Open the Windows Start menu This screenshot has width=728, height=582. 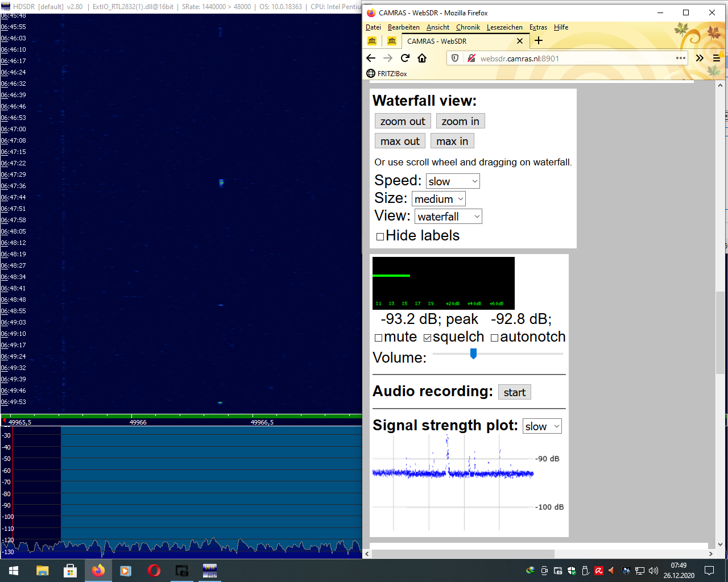pos(14,571)
